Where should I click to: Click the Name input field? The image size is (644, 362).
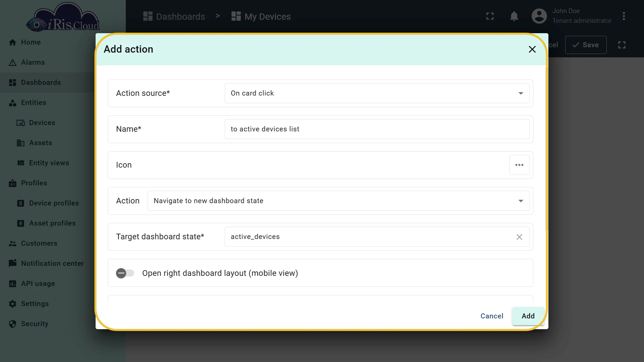pos(377,129)
